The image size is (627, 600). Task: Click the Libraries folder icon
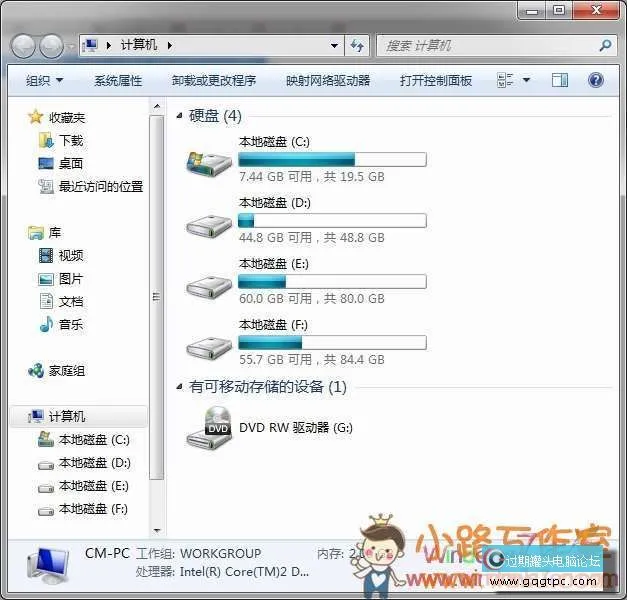click(36, 232)
